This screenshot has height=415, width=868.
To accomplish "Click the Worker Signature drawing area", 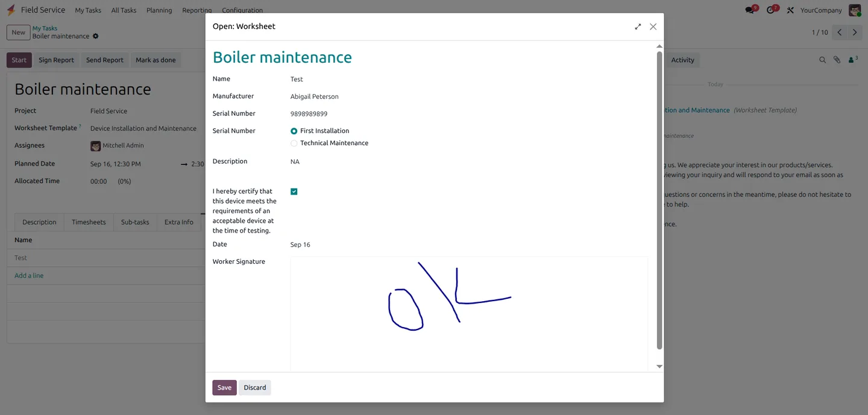I will pyautogui.click(x=469, y=314).
